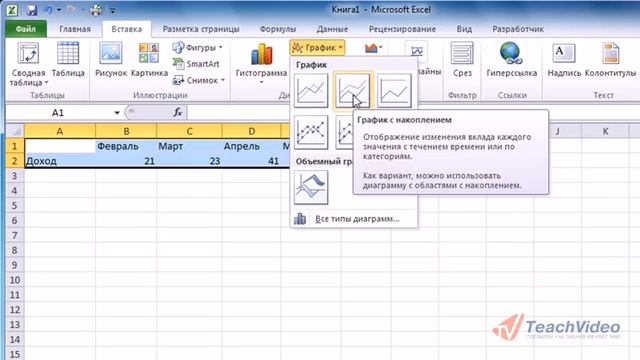
Task: Expand the Name Box dropdown arrow
Action: 117,112
